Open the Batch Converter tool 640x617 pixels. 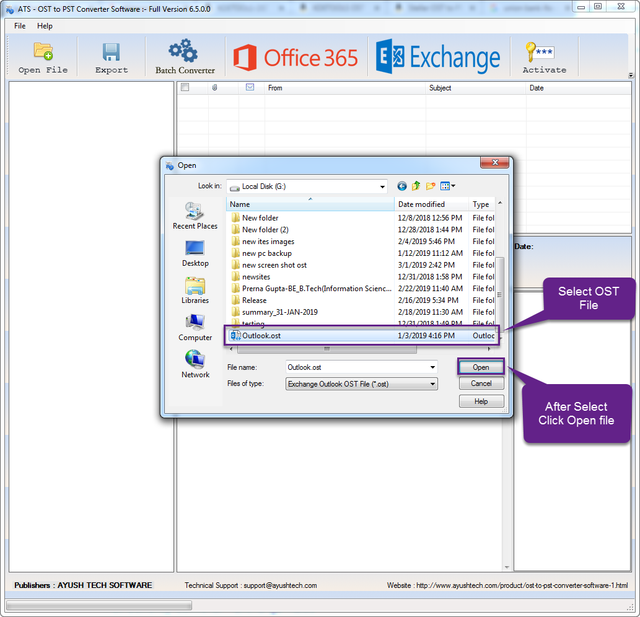click(184, 57)
